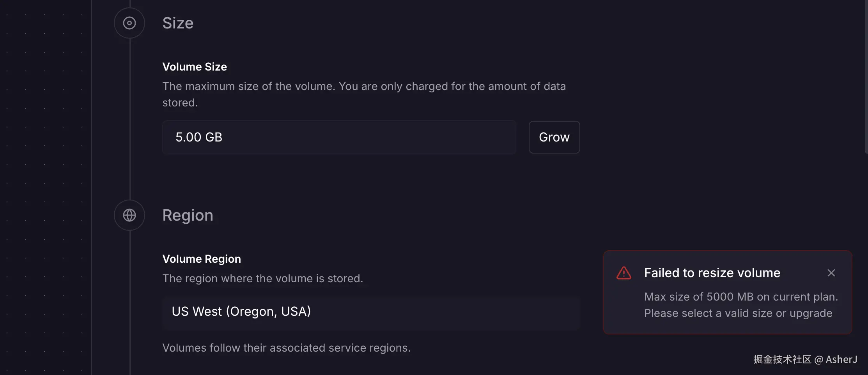The width and height of the screenshot is (868, 375).
Task: Click the Size section target icon
Action: pyautogui.click(x=129, y=23)
